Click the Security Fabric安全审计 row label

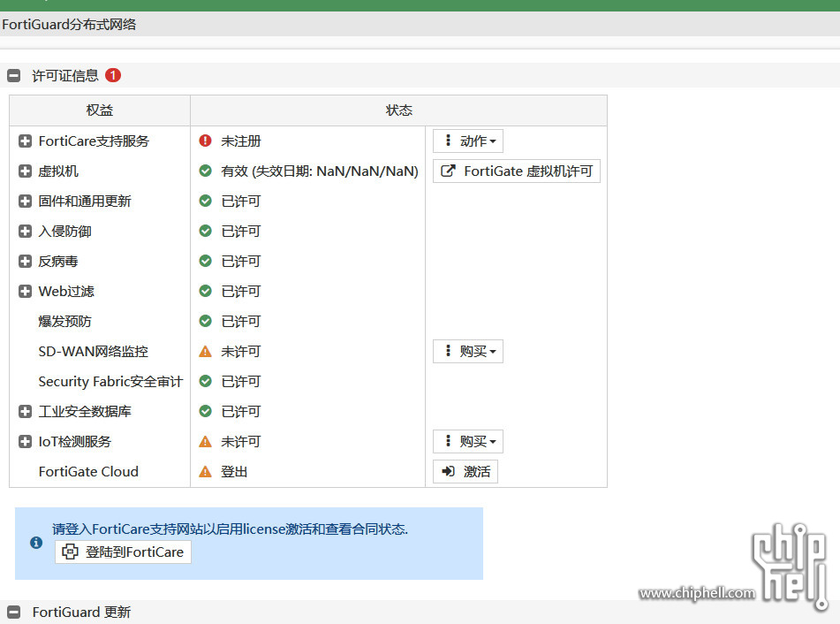[x=110, y=381]
